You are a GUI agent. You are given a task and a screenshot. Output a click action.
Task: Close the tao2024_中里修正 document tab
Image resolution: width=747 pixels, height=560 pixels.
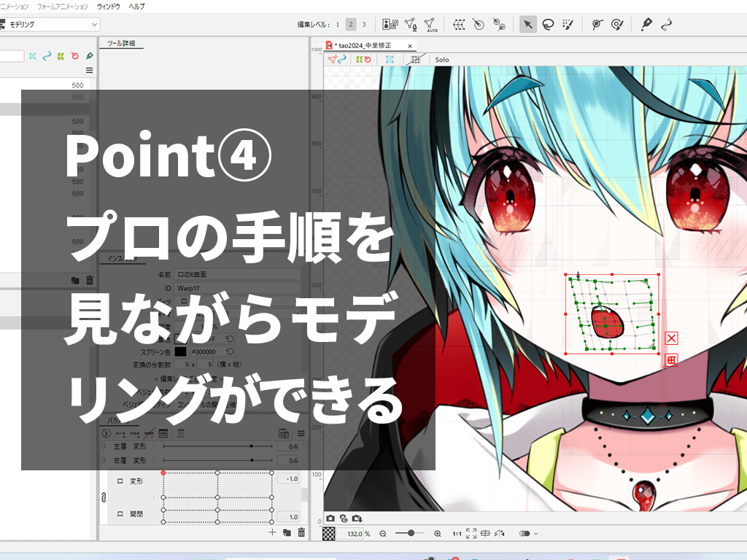coord(410,46)
